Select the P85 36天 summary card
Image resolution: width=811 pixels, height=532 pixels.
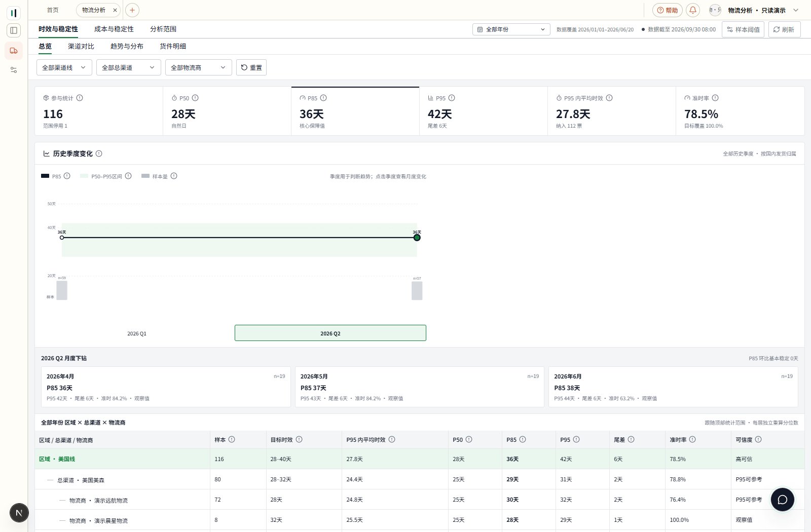click(355, 111)
